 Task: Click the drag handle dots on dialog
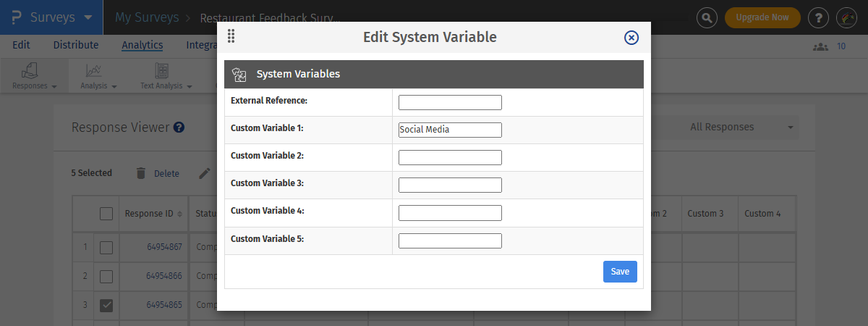(231, 36)
